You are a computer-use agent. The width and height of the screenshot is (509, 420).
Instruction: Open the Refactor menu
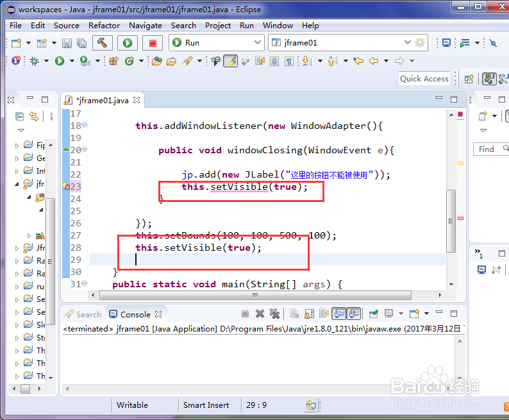pos(104,25)
